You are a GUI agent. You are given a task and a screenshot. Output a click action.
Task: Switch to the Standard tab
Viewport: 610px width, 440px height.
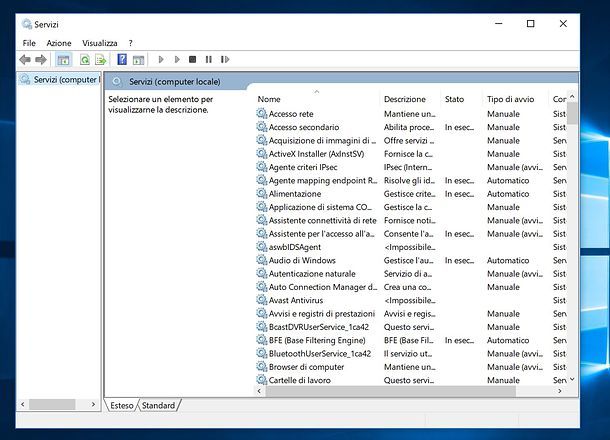pyautogui.click(x=158, y=405)
